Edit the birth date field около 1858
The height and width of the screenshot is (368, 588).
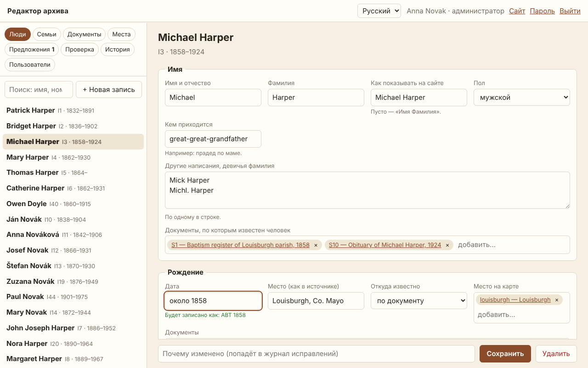[x=213, y=301]
